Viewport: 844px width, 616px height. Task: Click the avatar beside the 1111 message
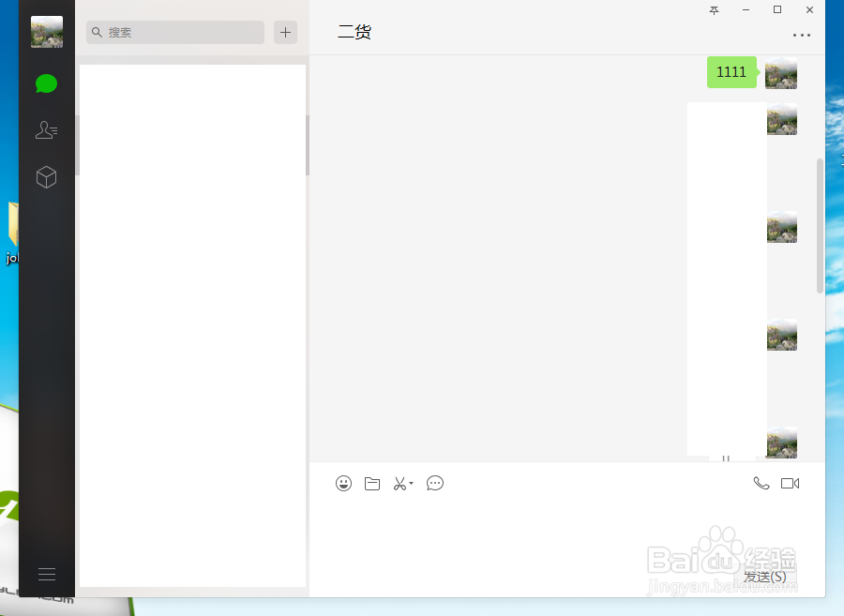click(x=781, y=72)
